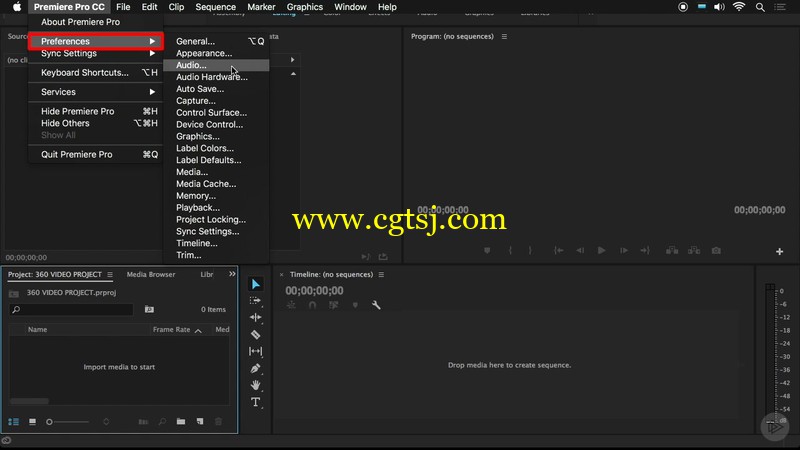Click Name column header
The height and width of the screenshot is (450, 800).
click(37, 330)
